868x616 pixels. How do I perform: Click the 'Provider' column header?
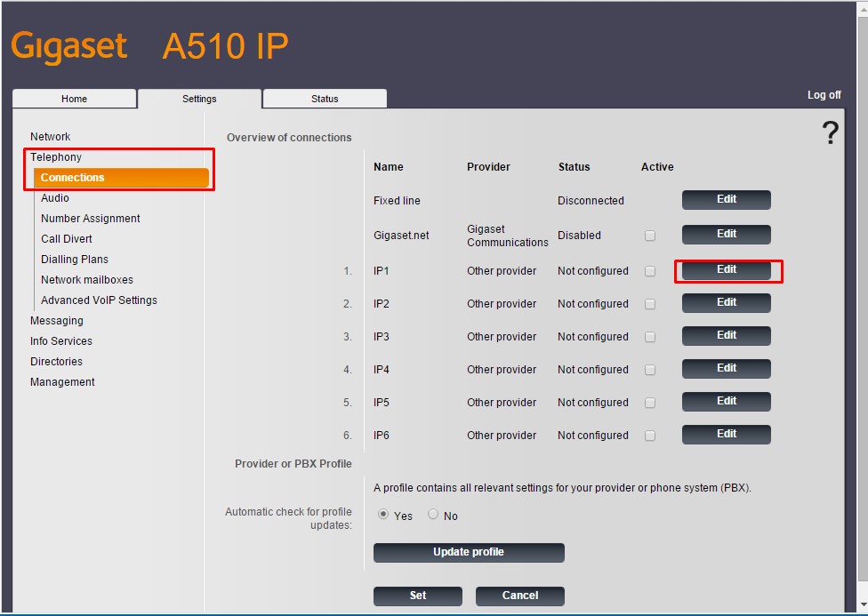488,167
